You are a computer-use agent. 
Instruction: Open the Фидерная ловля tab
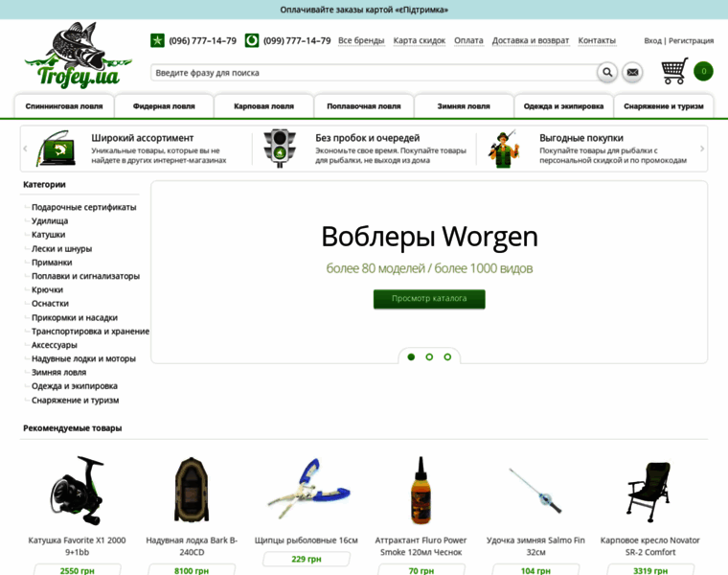[164, 106]
